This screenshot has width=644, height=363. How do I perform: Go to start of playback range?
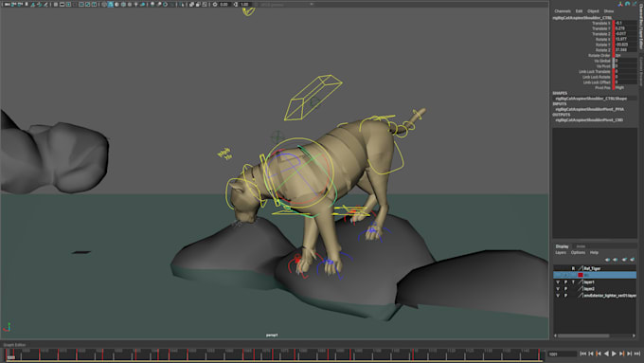[x=582, y=354]
